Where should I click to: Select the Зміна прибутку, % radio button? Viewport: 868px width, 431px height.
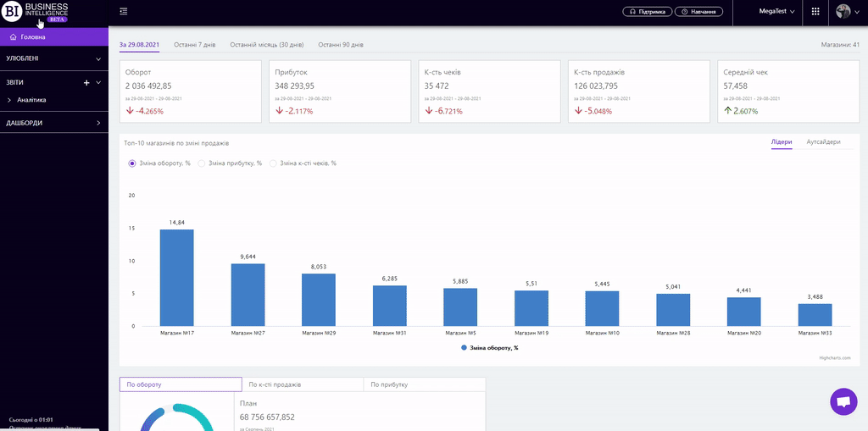tap(201, 163)
